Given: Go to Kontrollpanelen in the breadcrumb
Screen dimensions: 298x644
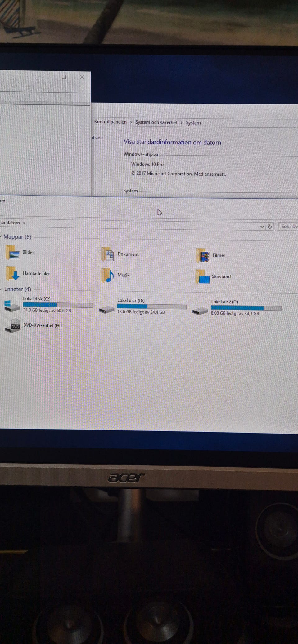Looking at the screenshot, I should point(111,122).
